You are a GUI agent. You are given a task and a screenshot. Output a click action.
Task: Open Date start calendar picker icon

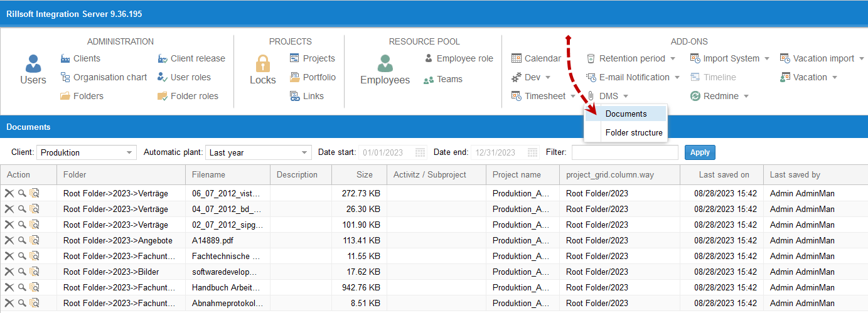point(420,152)
